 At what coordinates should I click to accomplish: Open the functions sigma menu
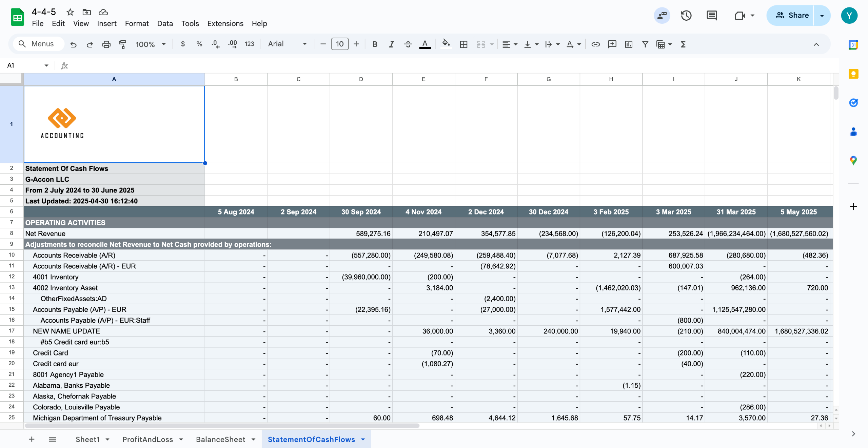(x=683, y=44)
